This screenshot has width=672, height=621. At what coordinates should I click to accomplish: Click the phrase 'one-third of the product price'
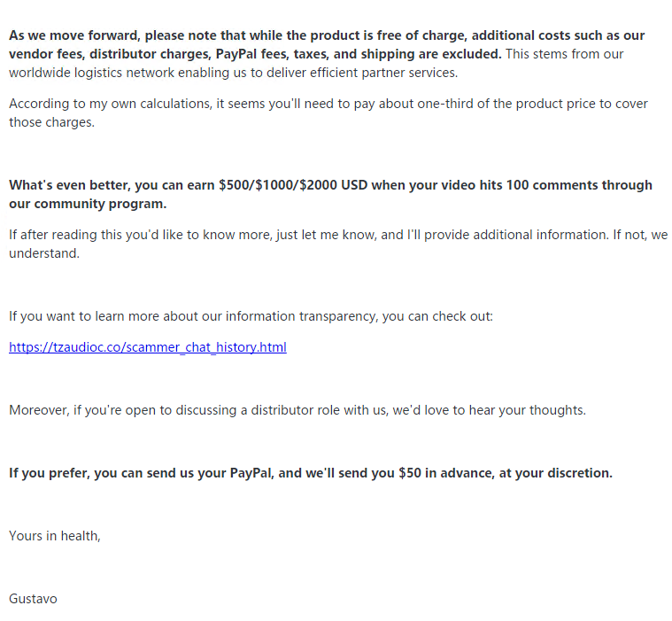tap(506, 104)
